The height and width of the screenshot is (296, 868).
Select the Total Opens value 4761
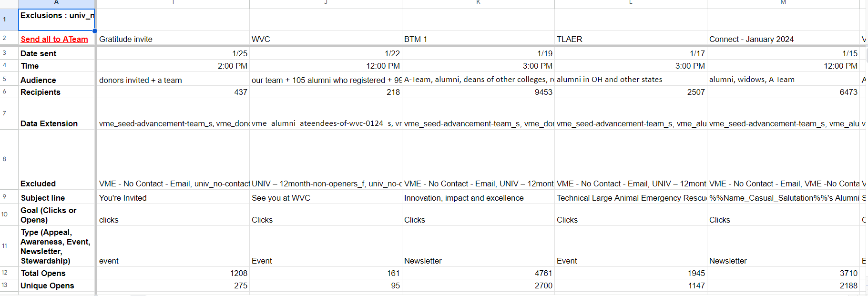[478, 273]
